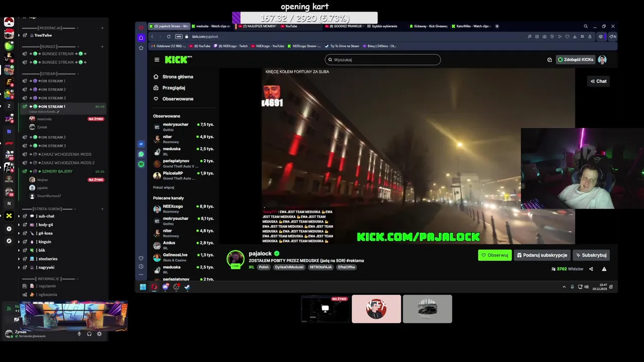
Task: Open Opera sidebar history clock icon
Action: 141,266
